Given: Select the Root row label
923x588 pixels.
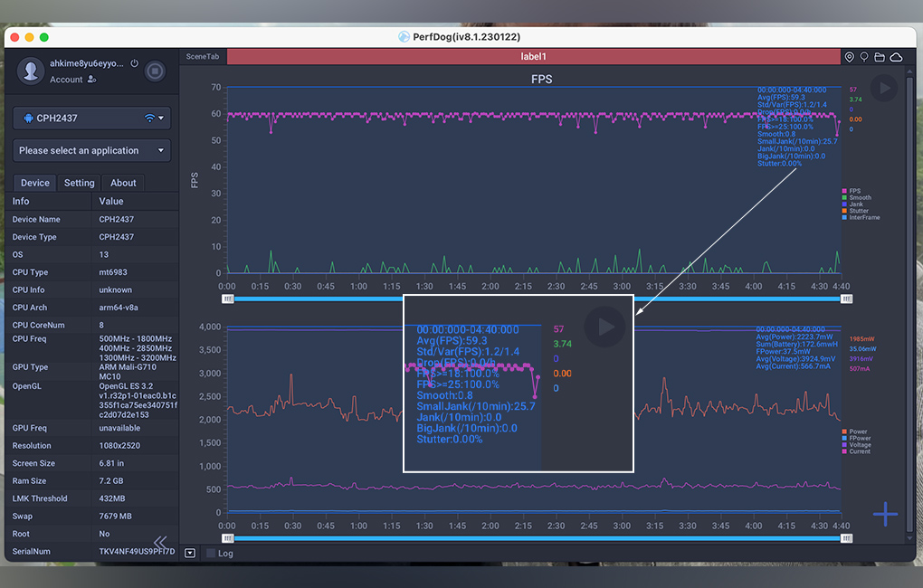Looking at the screenshot, I should click(21, 535).
